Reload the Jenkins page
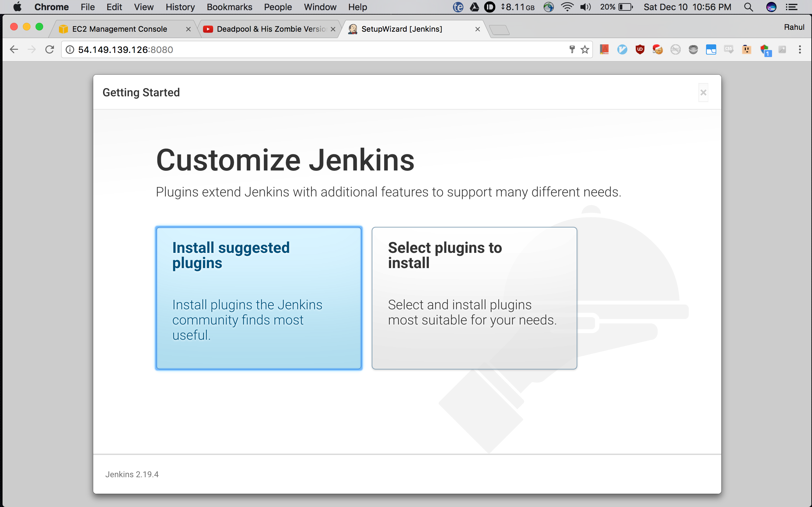This screenshot has height=507, width=812. (50, 49)
